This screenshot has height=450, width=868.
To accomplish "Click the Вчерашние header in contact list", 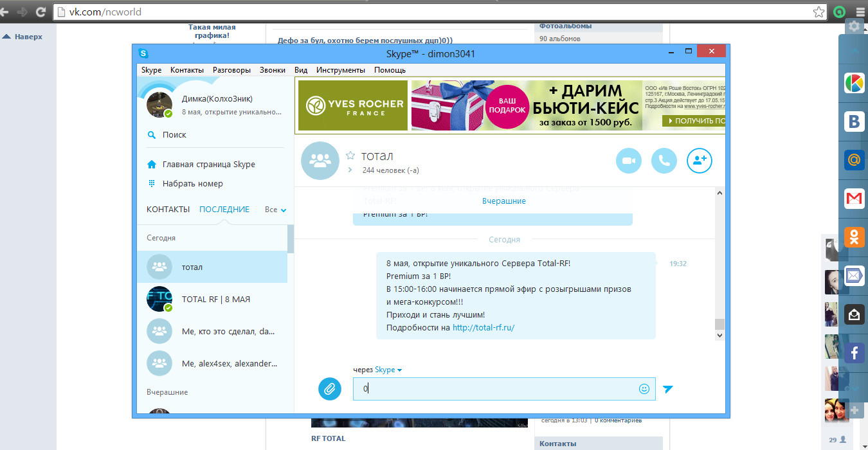I will (x=167, y=392).
